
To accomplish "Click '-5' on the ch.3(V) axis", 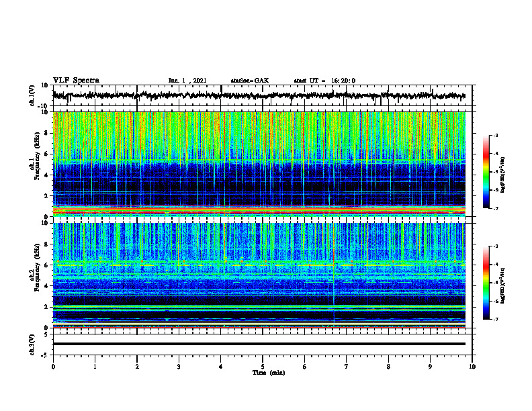I will [x=45, y=355].
